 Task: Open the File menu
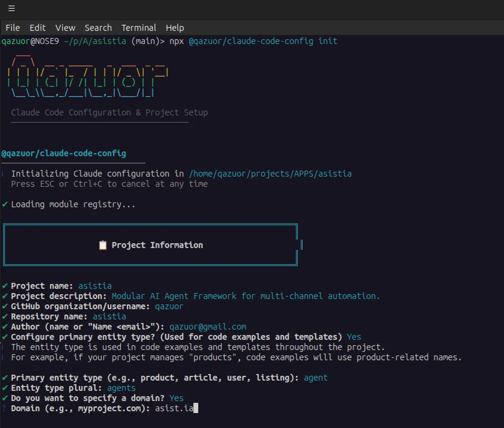coord(13,28)
